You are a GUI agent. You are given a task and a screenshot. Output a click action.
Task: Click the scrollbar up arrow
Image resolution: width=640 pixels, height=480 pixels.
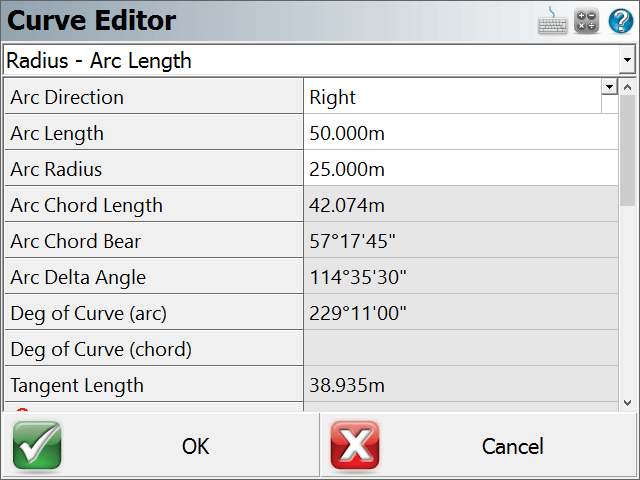click(628, 87)
